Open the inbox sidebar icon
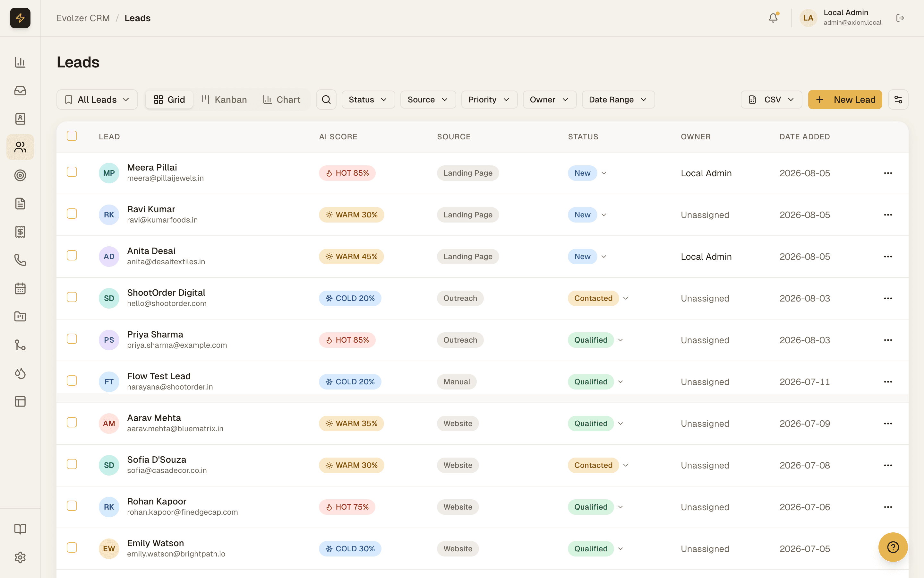 [x=20, y=91]
